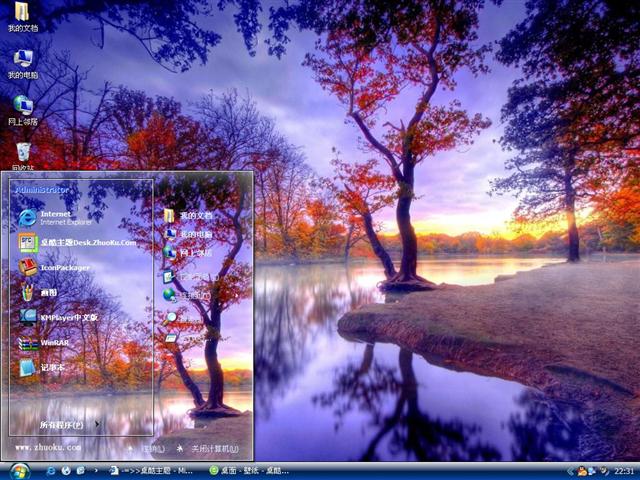Open the 网上邻居 desktop icon
640x480 pixels.
click(x=22, y=110)
